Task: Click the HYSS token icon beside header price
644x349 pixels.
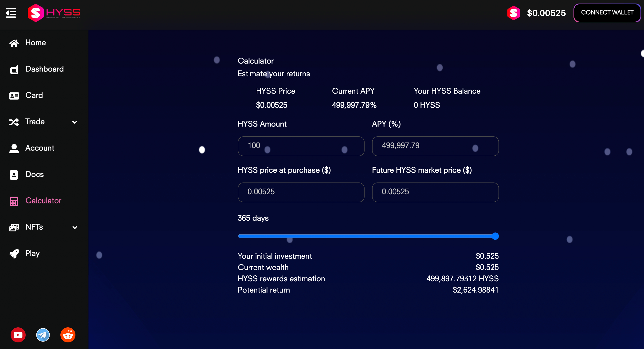Action: tap(514, 13)
